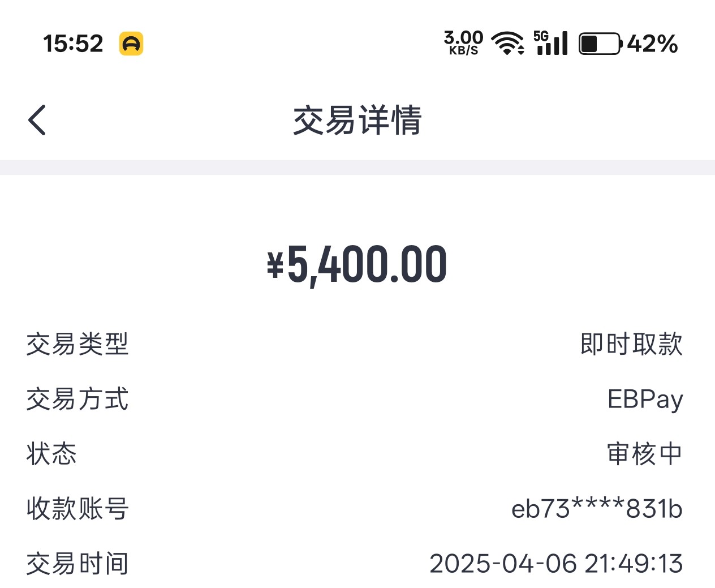
Task: Tap the 15:52 clock in status bar
Action: [x=73, y=44]
